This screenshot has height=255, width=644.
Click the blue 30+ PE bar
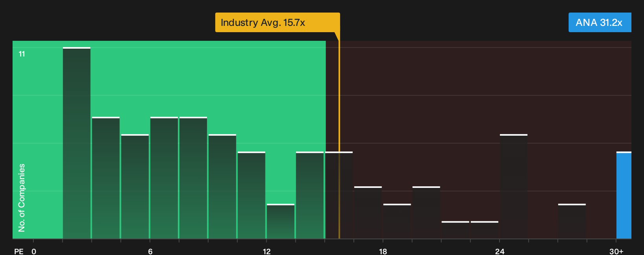click(x=624, y=195)
